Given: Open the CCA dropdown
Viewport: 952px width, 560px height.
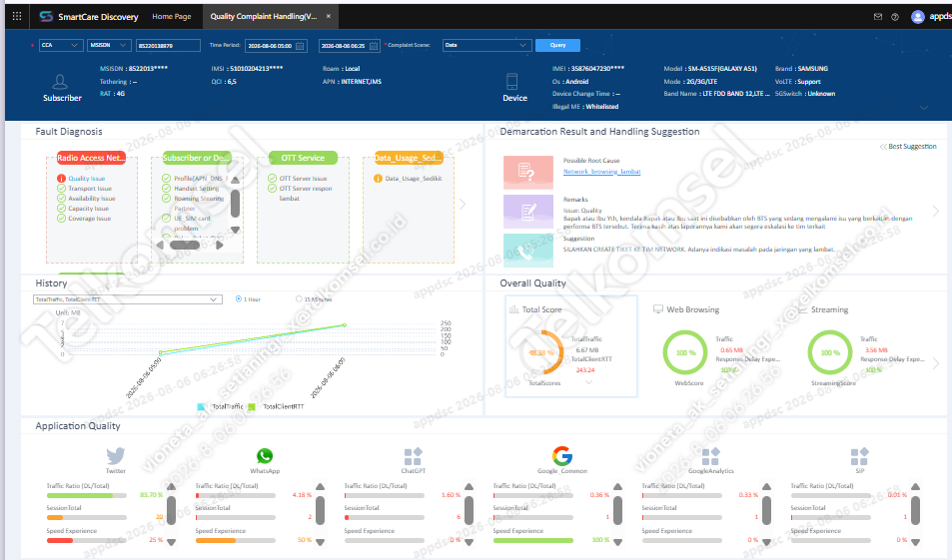Looking at the screenshot, I should (x=61, y=46).
